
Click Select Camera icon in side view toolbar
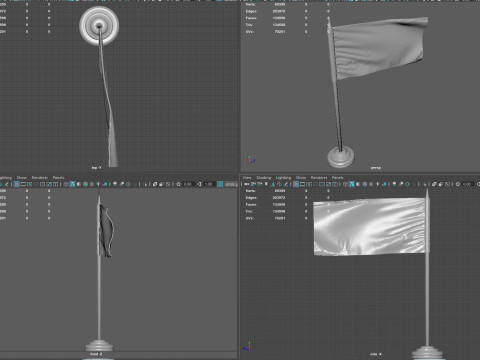pos(247,184)
